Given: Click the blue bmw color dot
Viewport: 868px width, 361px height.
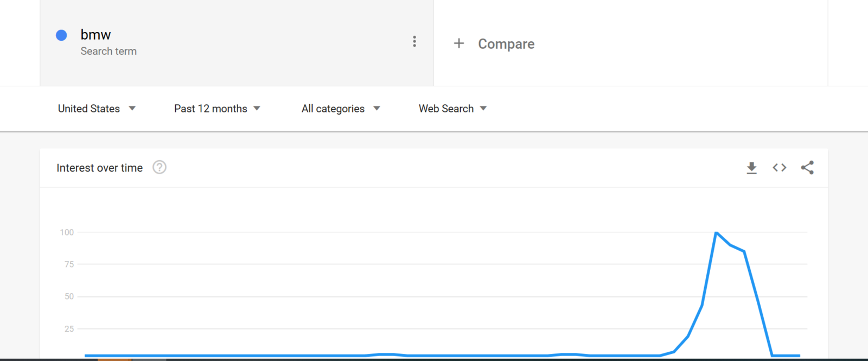Looking at the screenshot, I should 61,35.
